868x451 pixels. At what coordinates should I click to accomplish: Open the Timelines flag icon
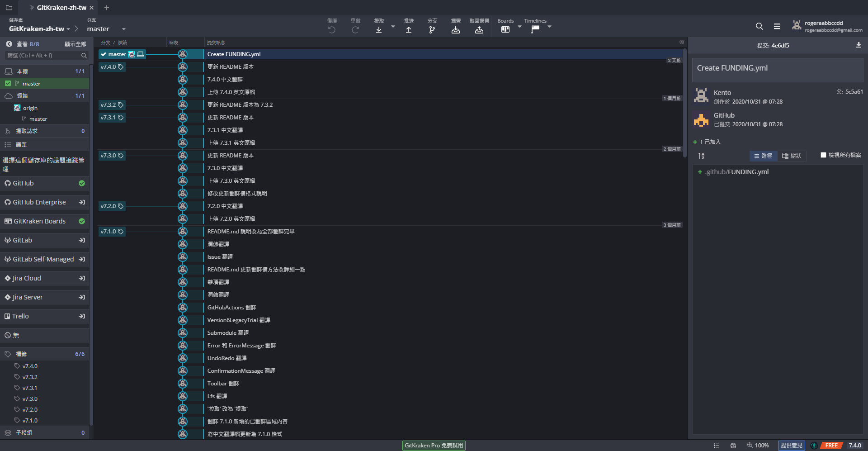click(x=535, y=29)
